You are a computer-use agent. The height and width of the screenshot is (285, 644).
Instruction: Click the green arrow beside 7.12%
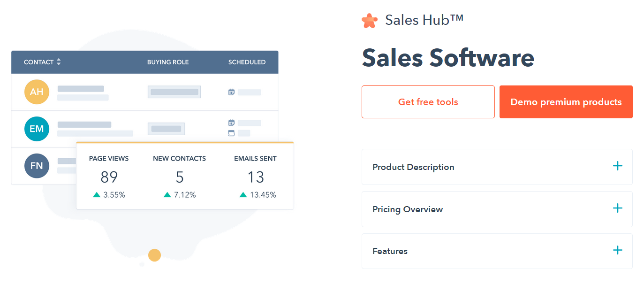click(167, 194)
